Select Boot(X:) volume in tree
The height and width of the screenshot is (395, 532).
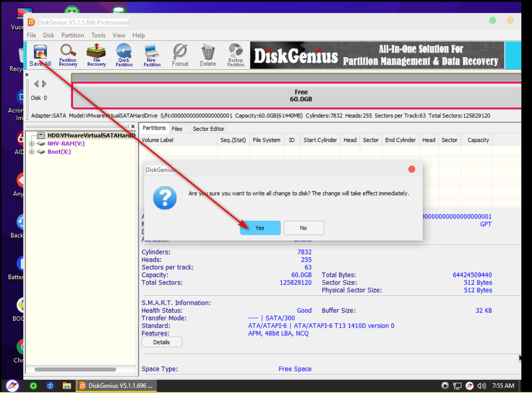point(59,152)
